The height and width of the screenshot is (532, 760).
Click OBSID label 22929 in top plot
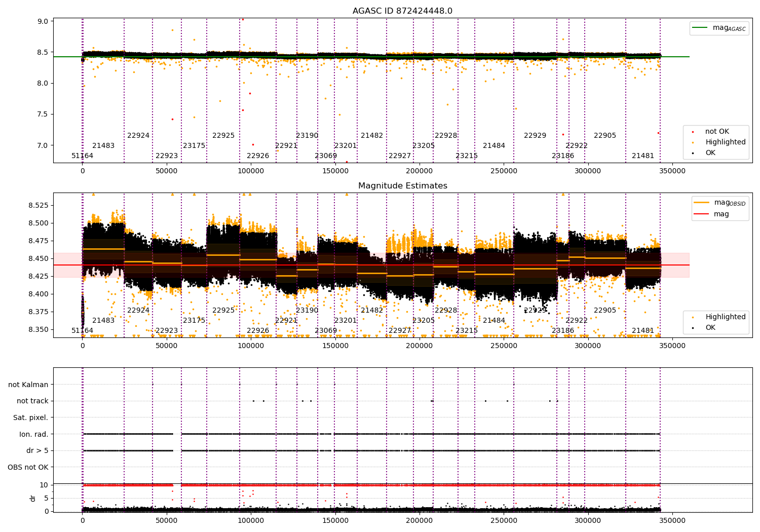click(535, 136)
